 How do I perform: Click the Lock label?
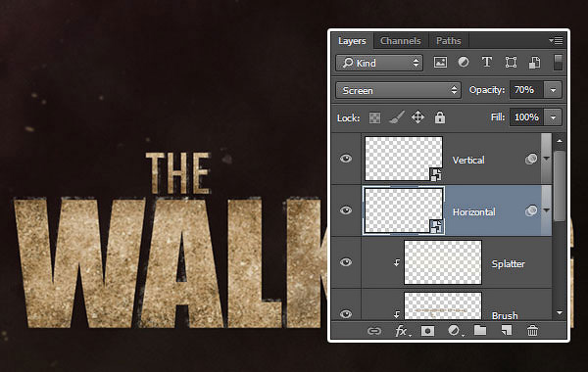[x=348, y=118]
